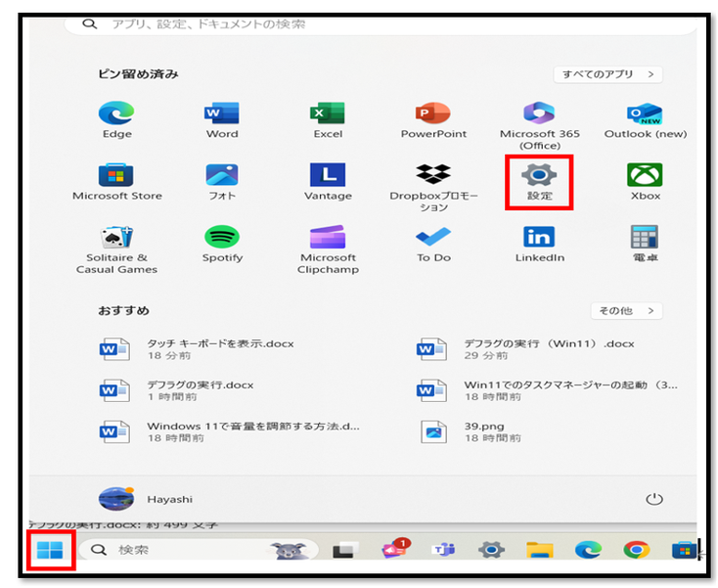
Task: Open Settings gear on the taskbar
Action: pyautogui.click(x=491, y=550)
